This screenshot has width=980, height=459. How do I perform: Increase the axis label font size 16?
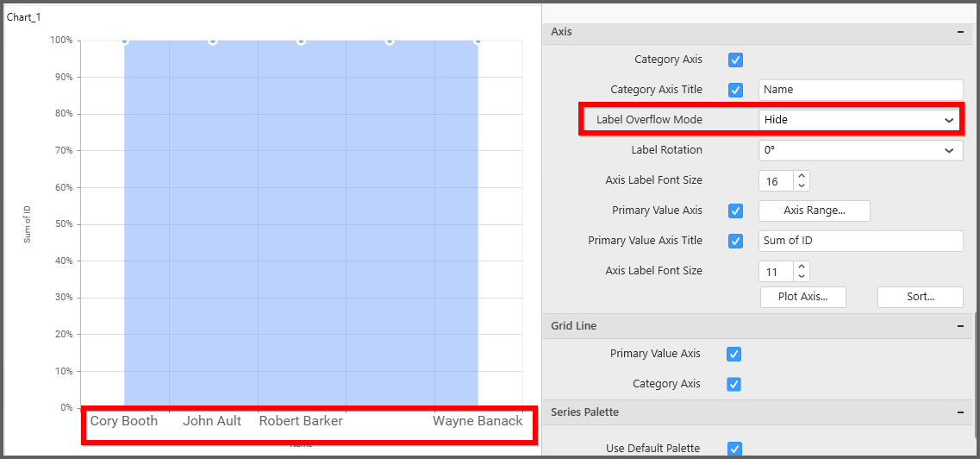pos(802,176)
